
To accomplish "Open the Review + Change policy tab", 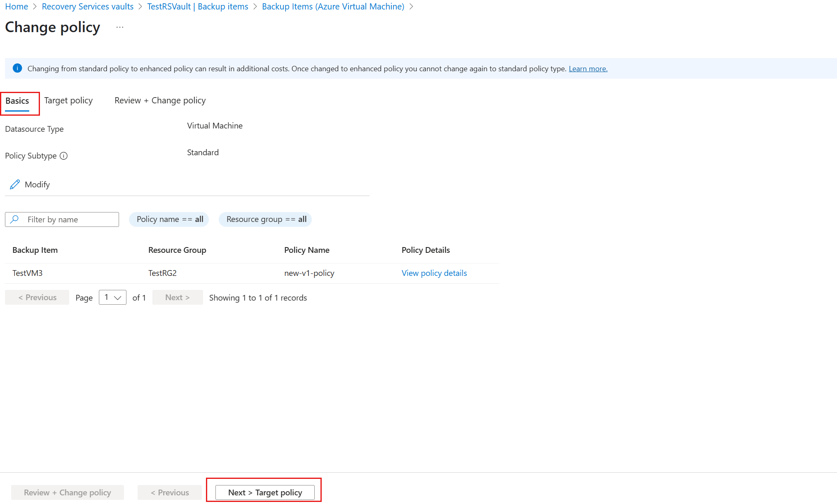I will pyautogui.click(x=160, y=100).
